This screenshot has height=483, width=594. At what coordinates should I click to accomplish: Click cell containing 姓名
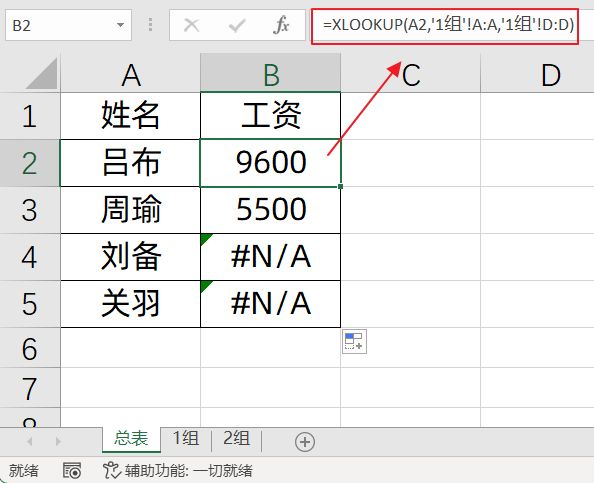(x=131, y=116)
